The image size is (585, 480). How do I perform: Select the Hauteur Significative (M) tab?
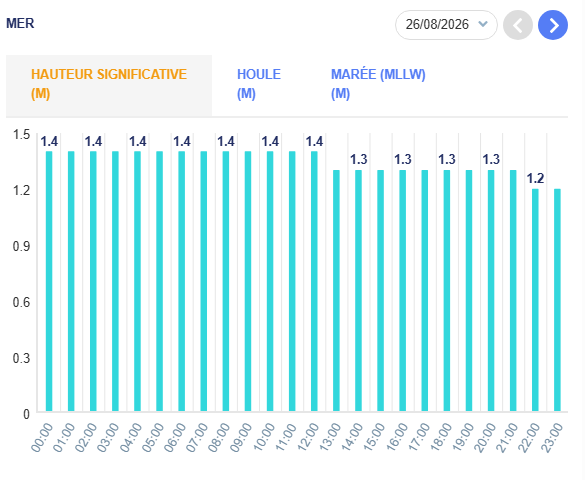click(x=109, y=85)
